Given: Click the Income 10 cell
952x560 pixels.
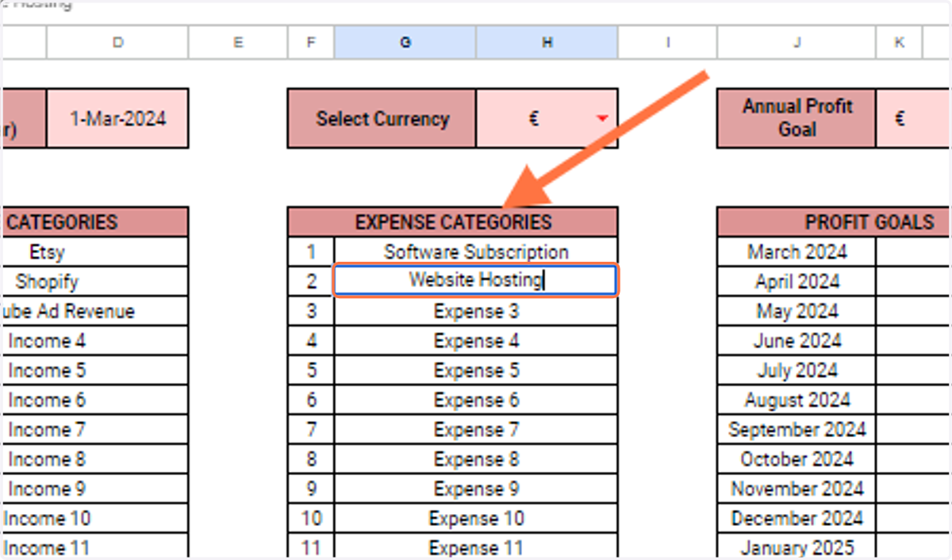Looking at the screenshot, I should (x=95, y=518).
